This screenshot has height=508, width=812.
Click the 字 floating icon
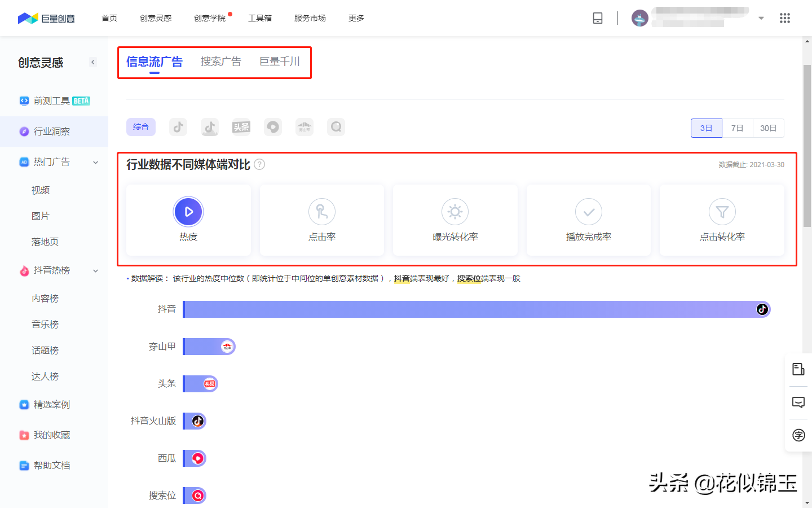798,435
